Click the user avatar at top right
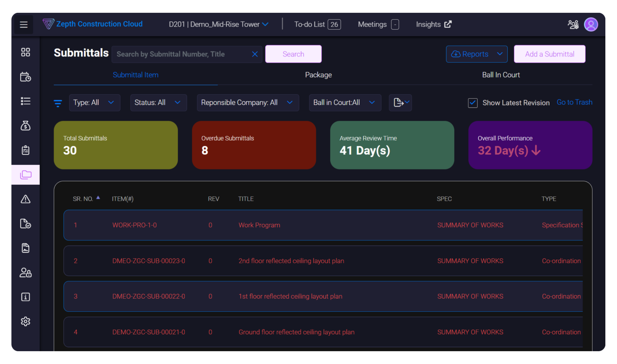 pyautogui.click(x=590, y=24)
